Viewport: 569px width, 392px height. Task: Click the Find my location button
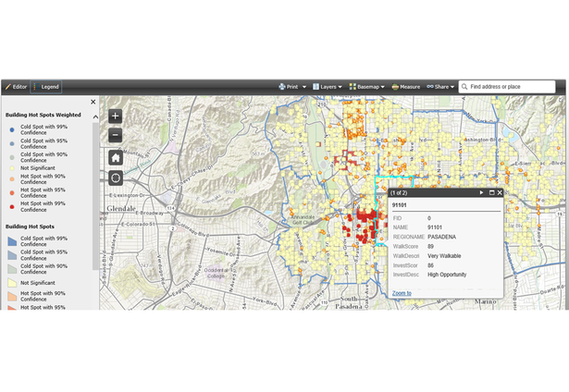coord(116,178)
